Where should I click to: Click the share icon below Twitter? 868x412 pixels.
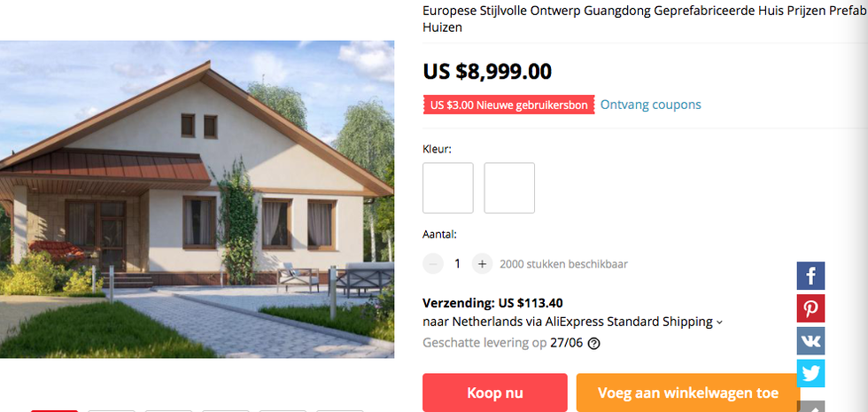click(x=810, y=407)
